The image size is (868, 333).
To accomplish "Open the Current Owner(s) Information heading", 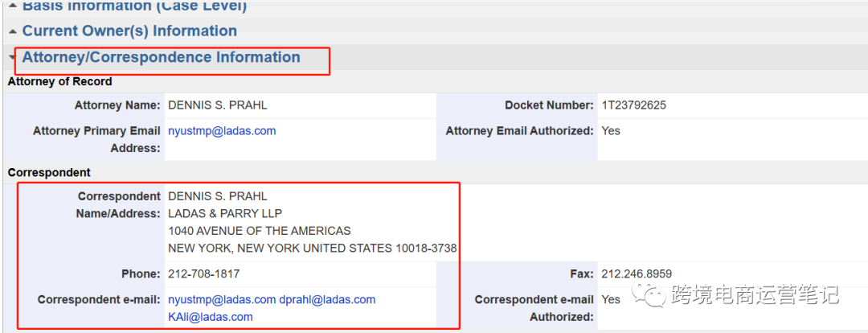I will click(x=129, y=31).
